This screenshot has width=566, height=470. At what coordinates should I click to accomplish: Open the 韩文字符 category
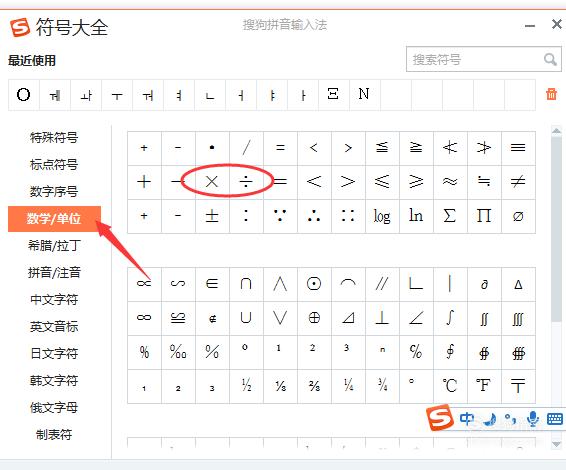pos(54,380)
